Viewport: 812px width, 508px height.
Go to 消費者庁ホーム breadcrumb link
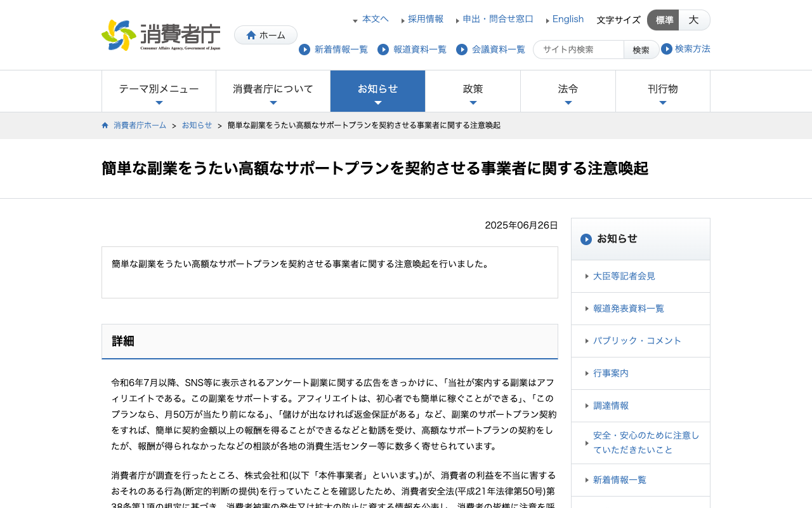coord(140,125)
